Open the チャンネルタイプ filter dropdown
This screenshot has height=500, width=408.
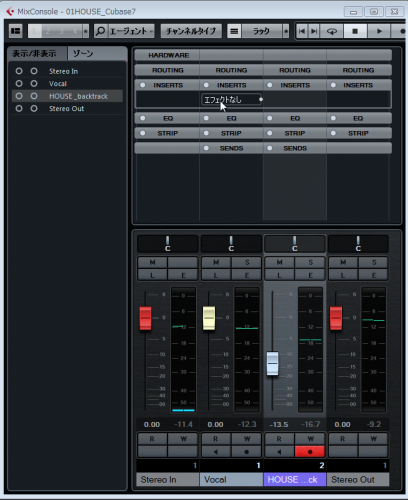(x=191, y=31)
